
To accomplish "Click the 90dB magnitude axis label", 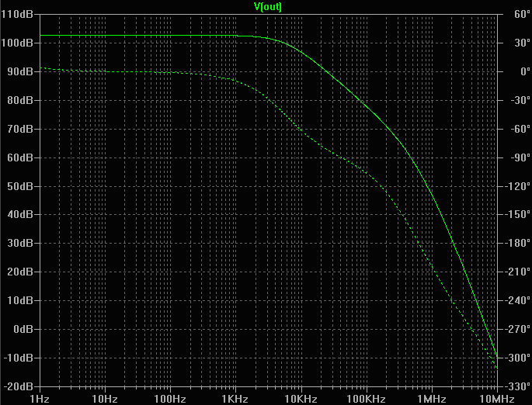I will click(20, 71).
